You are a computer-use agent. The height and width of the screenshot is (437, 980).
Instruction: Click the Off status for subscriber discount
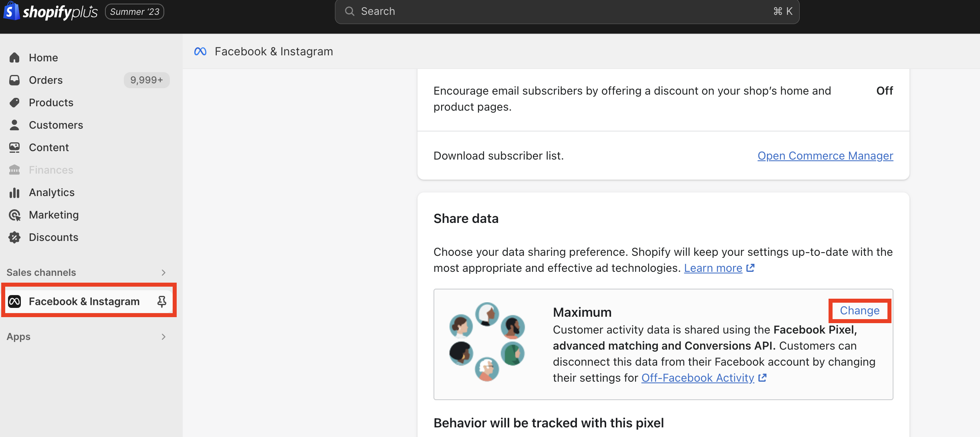885,91
